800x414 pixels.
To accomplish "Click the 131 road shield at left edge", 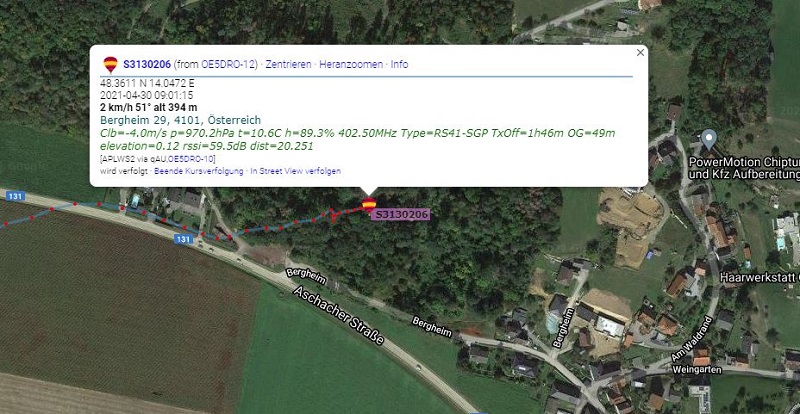I will tap(14, 194).
